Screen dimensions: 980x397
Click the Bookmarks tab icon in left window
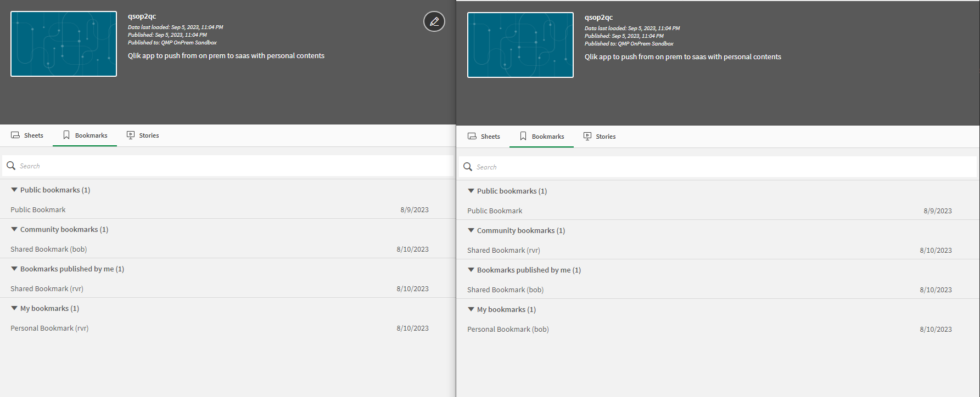66,135
